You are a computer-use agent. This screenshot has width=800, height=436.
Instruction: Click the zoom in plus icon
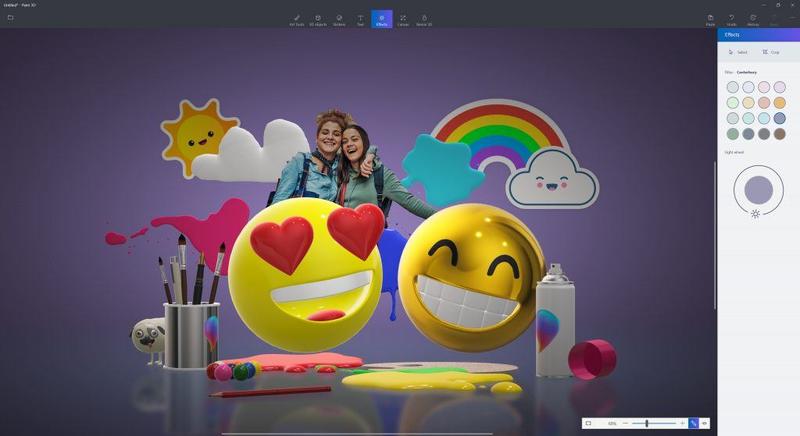[x=682, y=423]
